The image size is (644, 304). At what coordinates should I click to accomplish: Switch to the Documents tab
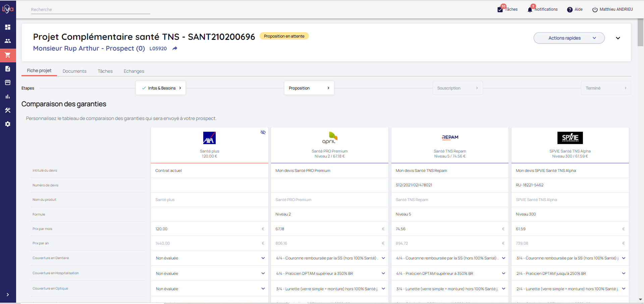pyautogui.click(x=74, y=71)
